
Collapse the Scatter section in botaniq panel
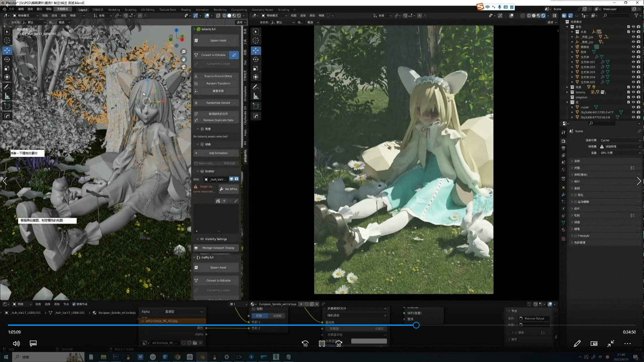[198, 171]
